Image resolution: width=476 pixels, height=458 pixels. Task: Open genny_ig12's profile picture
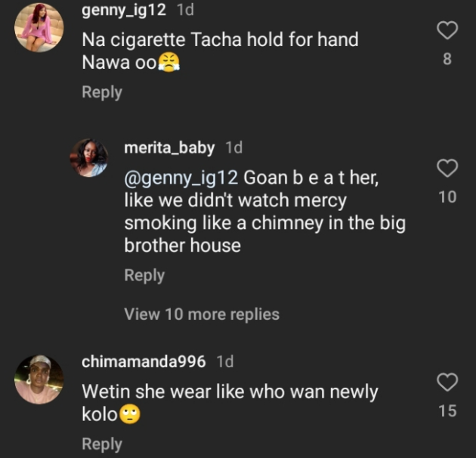(x=39, y=27)
